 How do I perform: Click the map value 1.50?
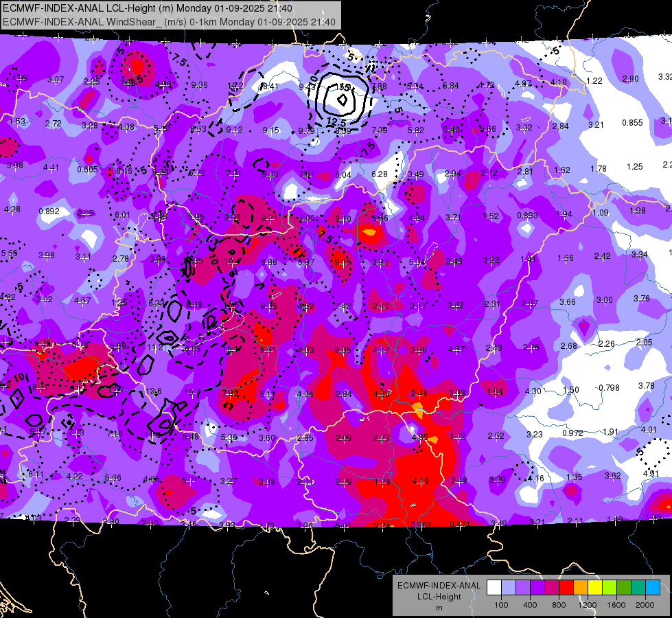(x=571, y=390)
